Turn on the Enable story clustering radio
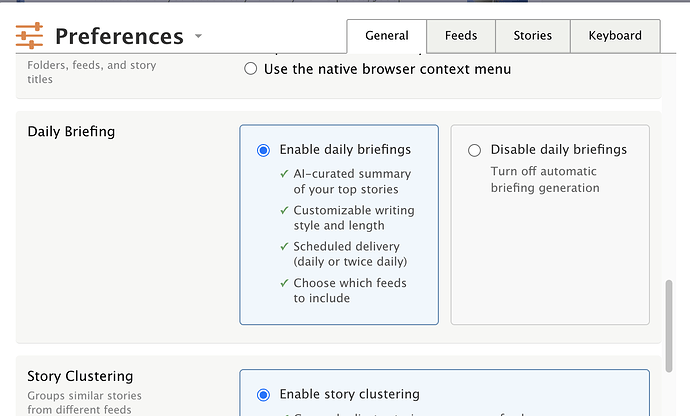The height and width of the screenshot is (416, 690). point(264,394)
